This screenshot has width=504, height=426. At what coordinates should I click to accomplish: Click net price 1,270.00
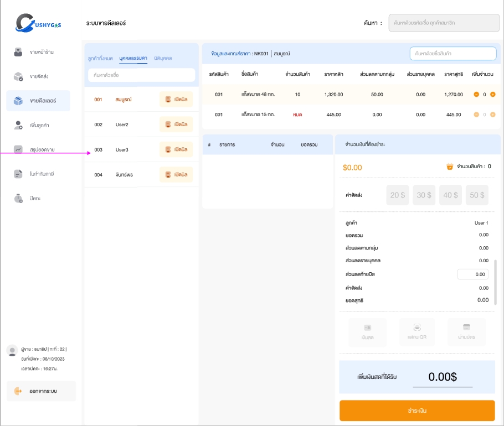point(454,95)
